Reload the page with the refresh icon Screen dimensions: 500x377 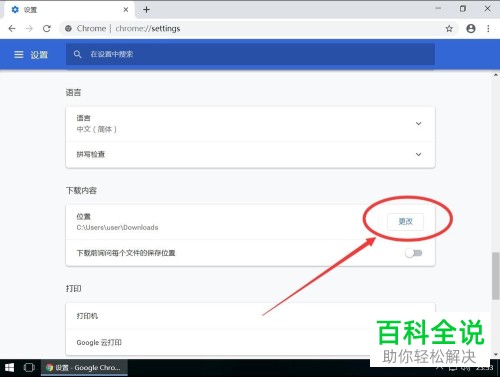(47, 29)
